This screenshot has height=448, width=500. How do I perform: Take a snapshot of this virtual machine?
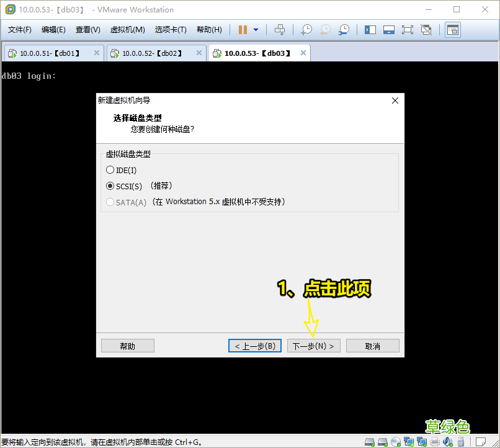306,30
